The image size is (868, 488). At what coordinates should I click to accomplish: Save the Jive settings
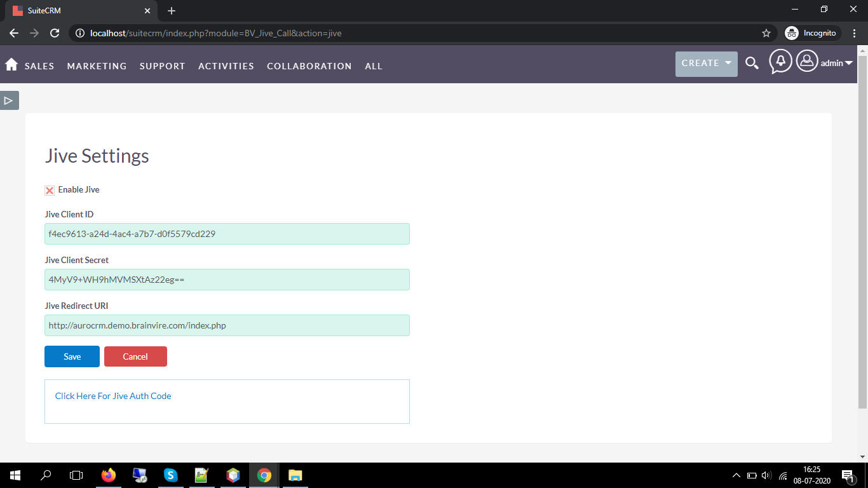point(72,356)
